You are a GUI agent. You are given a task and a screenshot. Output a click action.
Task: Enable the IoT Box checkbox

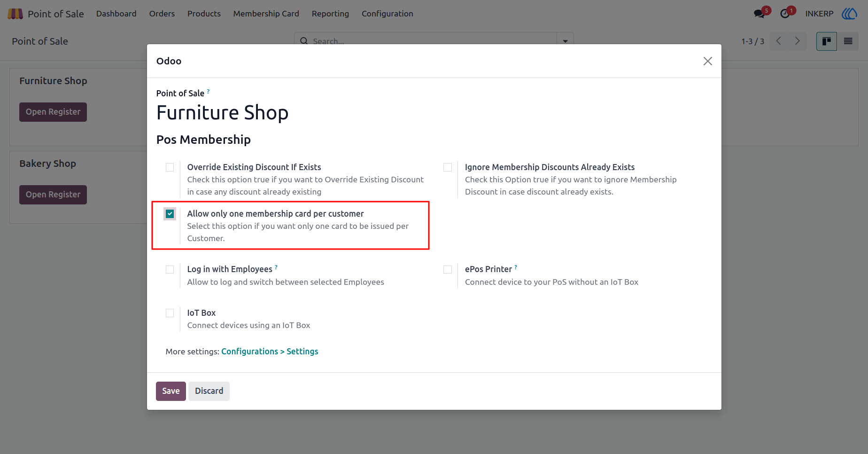point(170,313)
